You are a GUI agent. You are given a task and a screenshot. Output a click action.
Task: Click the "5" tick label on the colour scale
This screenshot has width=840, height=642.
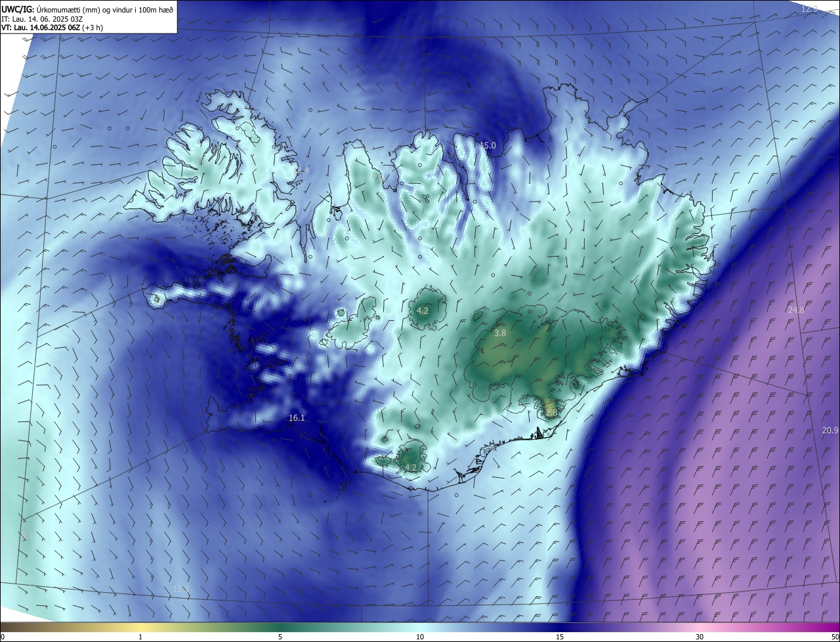click(280, 637)
